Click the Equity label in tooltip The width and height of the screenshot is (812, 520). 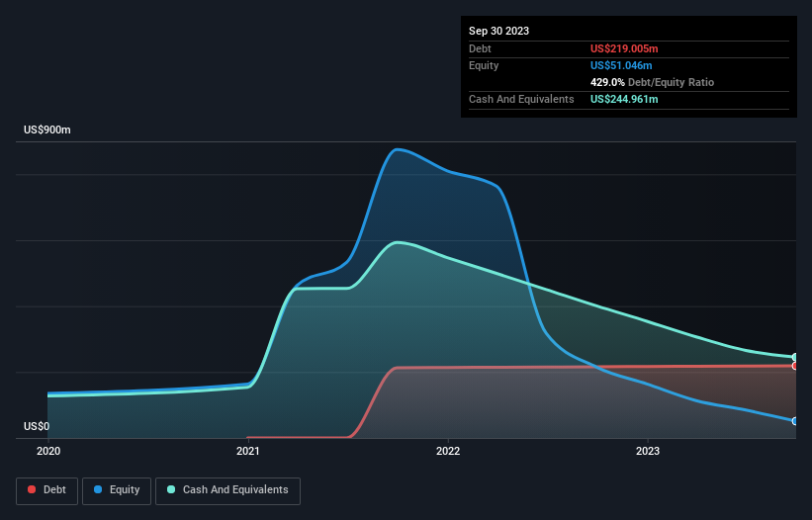pos(484,65)
